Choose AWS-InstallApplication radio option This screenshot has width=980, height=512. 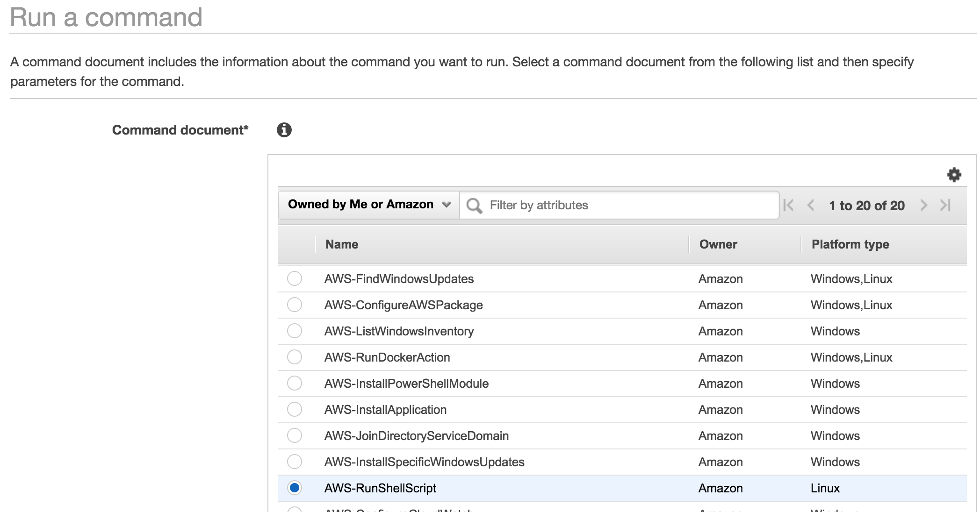(295, 409)
